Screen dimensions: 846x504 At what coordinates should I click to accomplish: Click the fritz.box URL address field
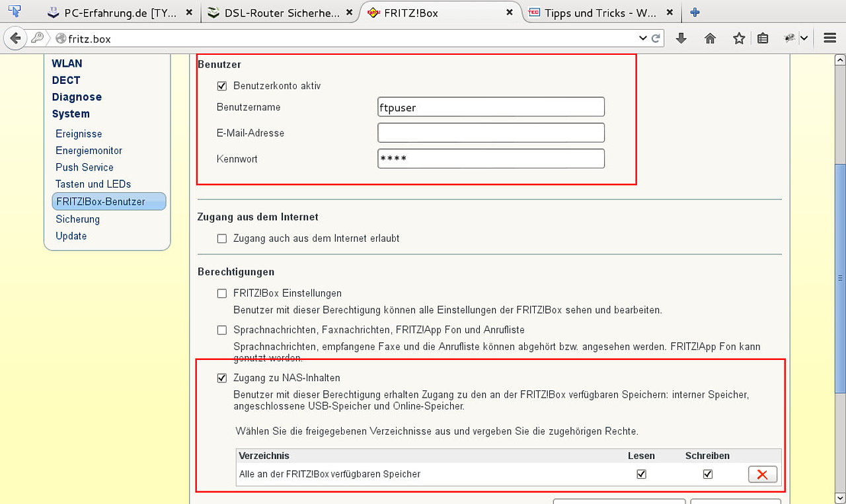tap(350, 39)
